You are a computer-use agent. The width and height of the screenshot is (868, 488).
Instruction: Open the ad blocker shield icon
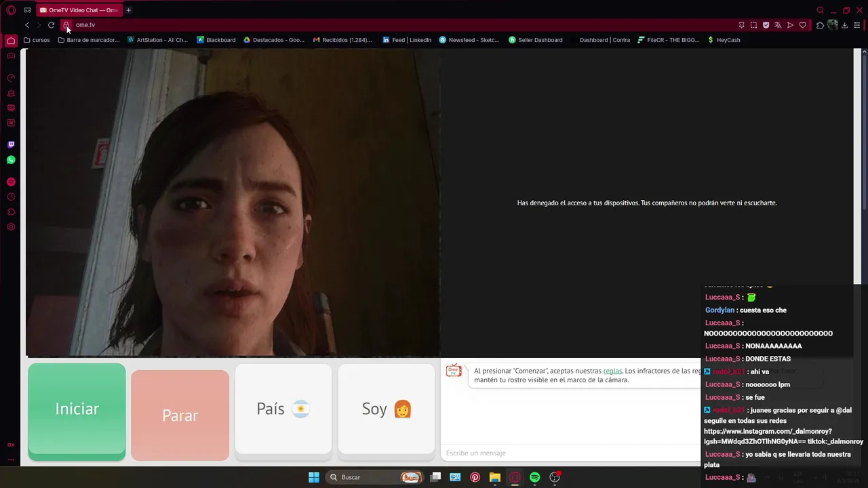point(766,25)
